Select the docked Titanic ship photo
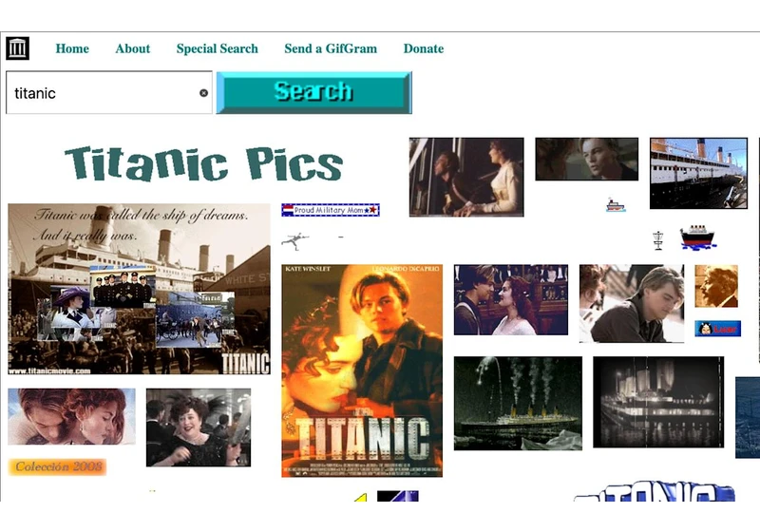This screenshot has height=532, width=760. (x=698, y=173)
